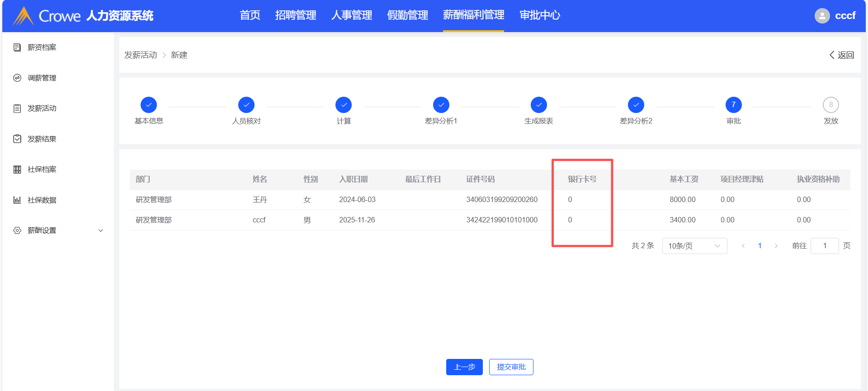Click the name cell 王丹
The image size is (868, 391).
tap(260, 200)
